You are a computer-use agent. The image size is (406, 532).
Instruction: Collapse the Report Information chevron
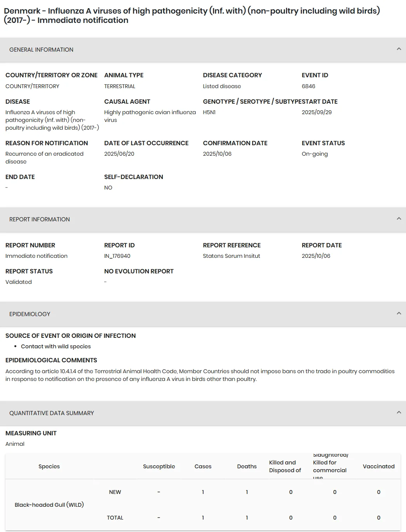tap(399, 219)
